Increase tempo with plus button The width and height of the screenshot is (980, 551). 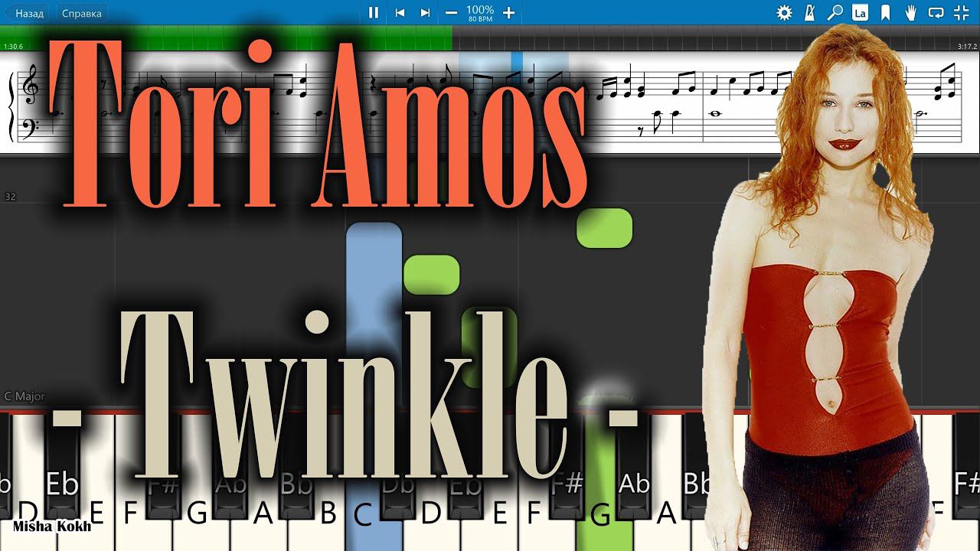point(508,12)
